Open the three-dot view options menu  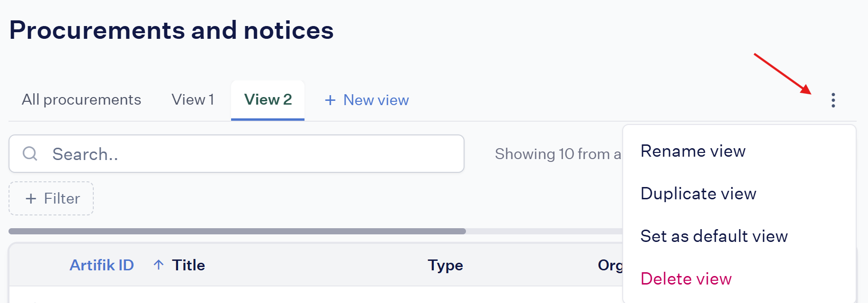click(833, 100)
